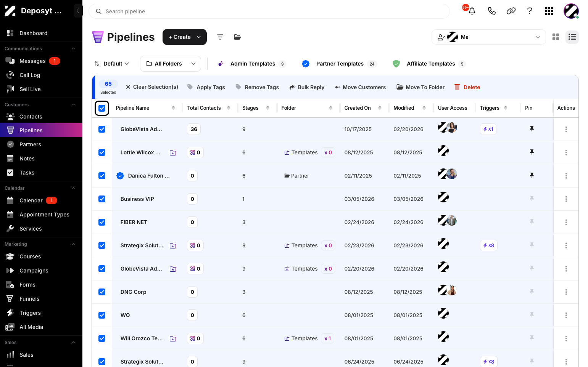588x367 pixels.
Task: Open the Default sort dropdown
Action: click(112, 64)
